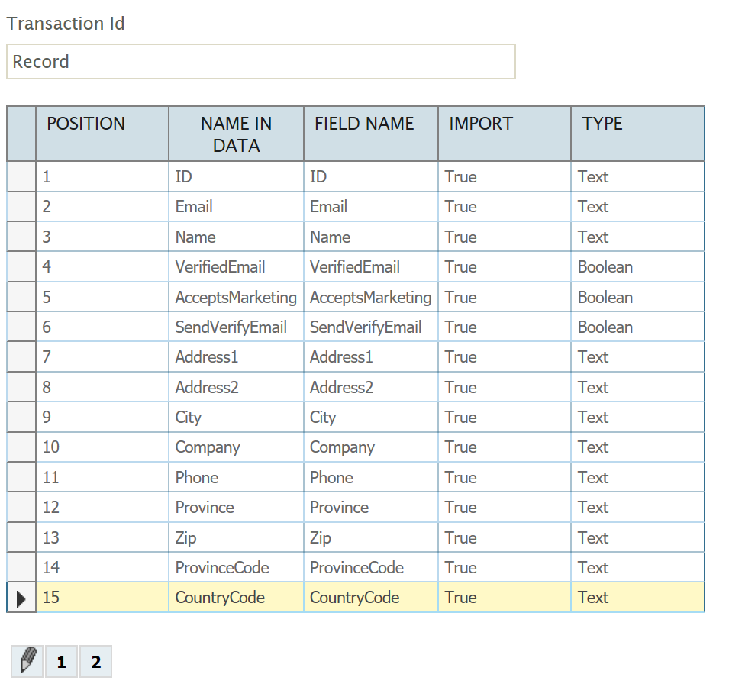Click the TYPE column header

coord(602,124)
